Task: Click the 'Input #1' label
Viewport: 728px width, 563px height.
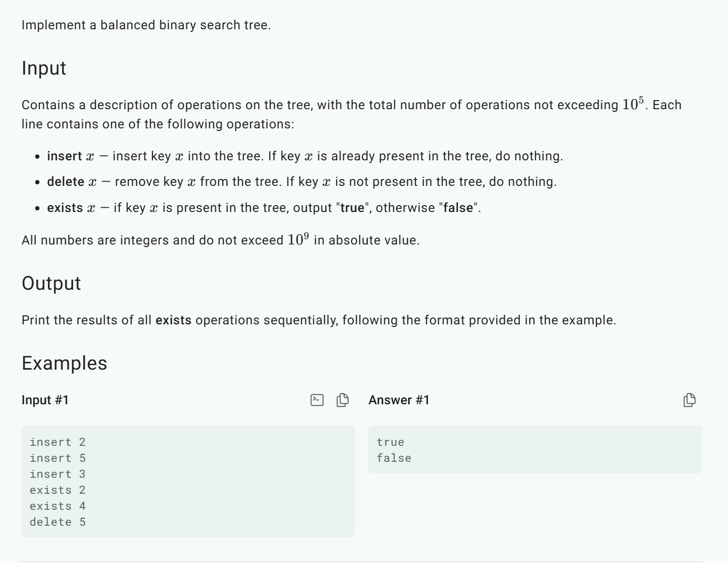Action: pyautogui.click(x=45, y=400)
